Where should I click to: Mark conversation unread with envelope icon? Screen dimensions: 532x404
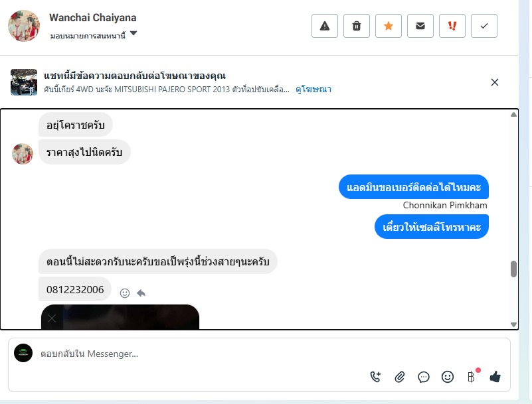pyautogui.click(x=420, y=26)
